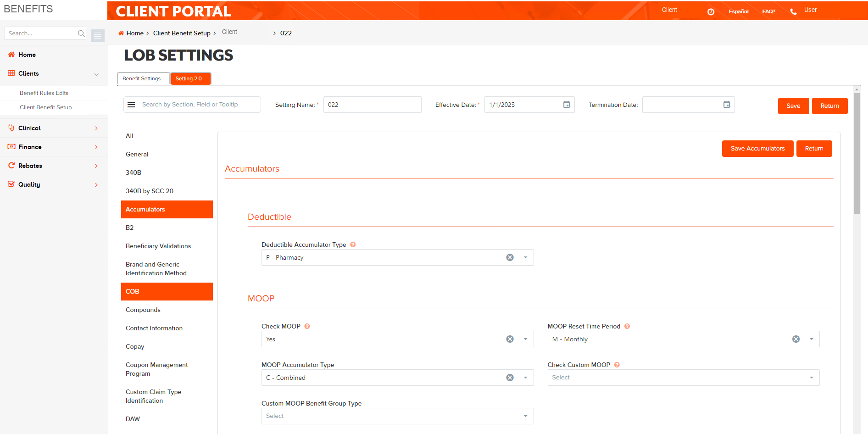Select the 340B section
The width and height of the screenshot is (868, 434).
coord(167,172)
